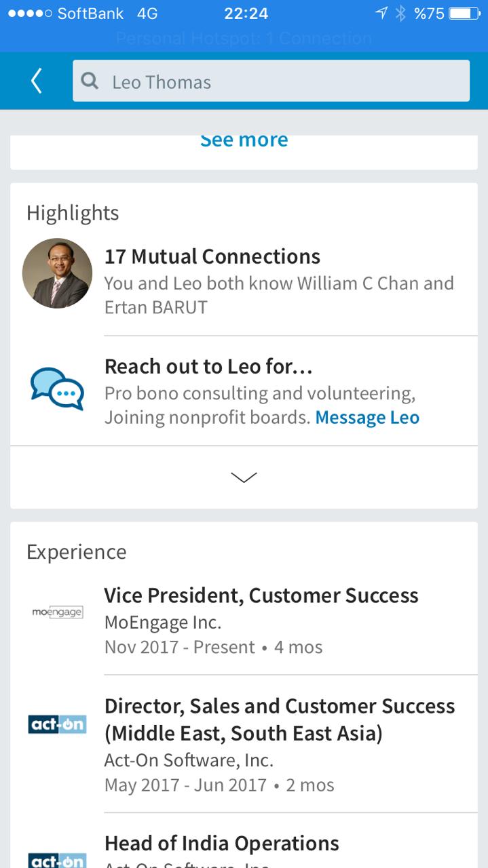Open Vice President, Customer Success entry
The width and height of the screenshot is (488, 868).
coord(261,596)
